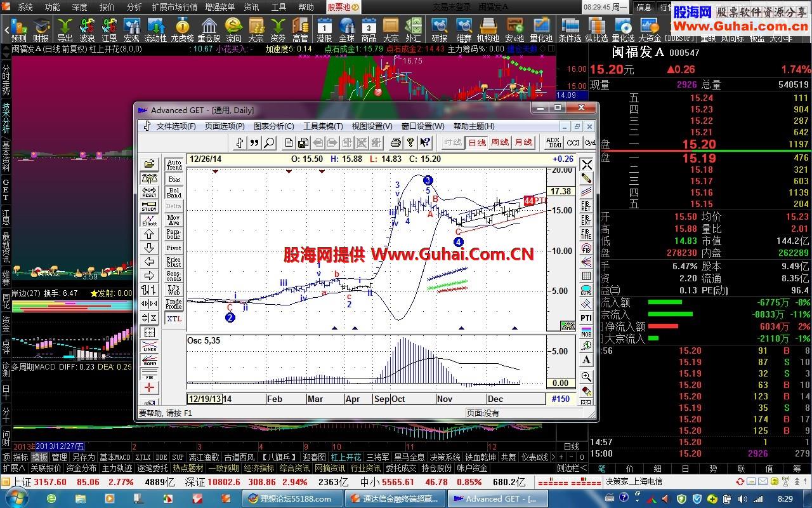Image resolution: width=812 pixels, height=508 pixels.
Task: Click the down arrow chart button
Action: coord(149,248)
